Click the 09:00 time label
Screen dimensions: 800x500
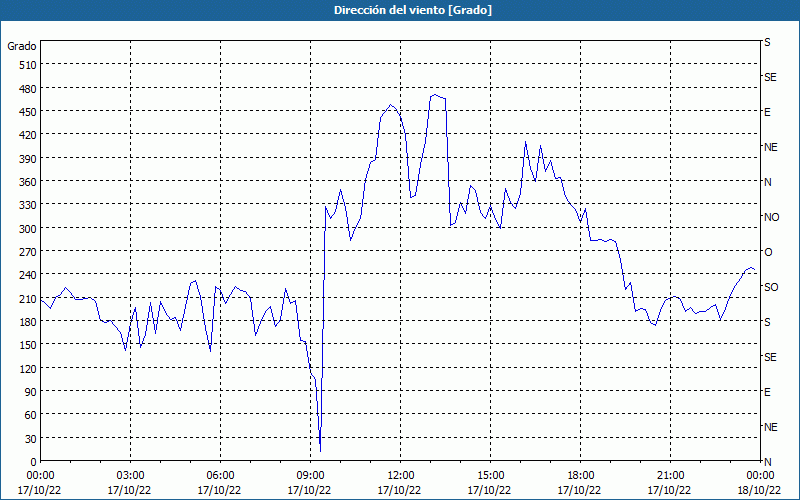(x=310, y=476)
